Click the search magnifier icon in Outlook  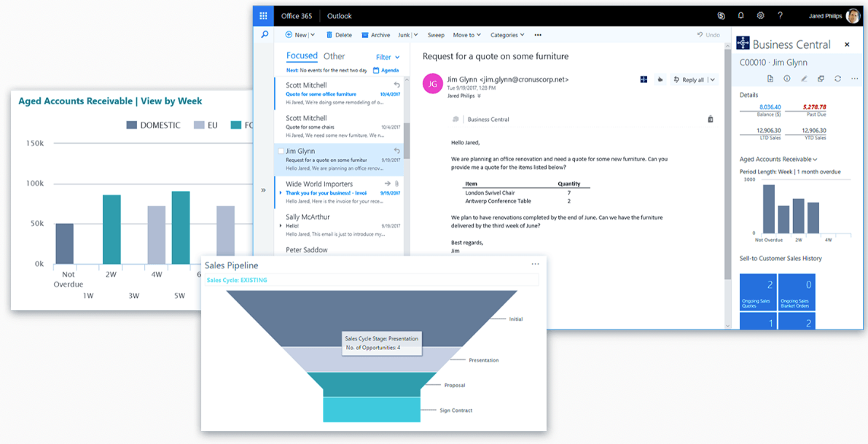pyautogui.click(x=264, y=35)
